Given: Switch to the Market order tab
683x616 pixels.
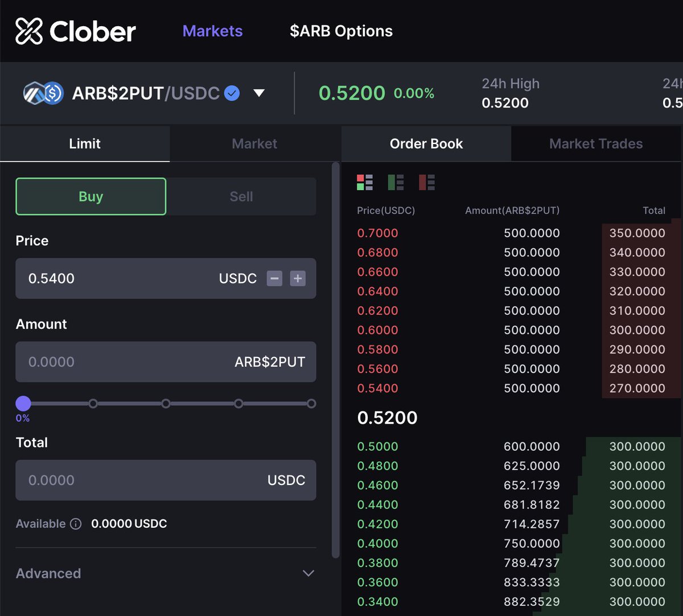Looking at the screenshot, I should pyautogui.click(x=254, y=143).
